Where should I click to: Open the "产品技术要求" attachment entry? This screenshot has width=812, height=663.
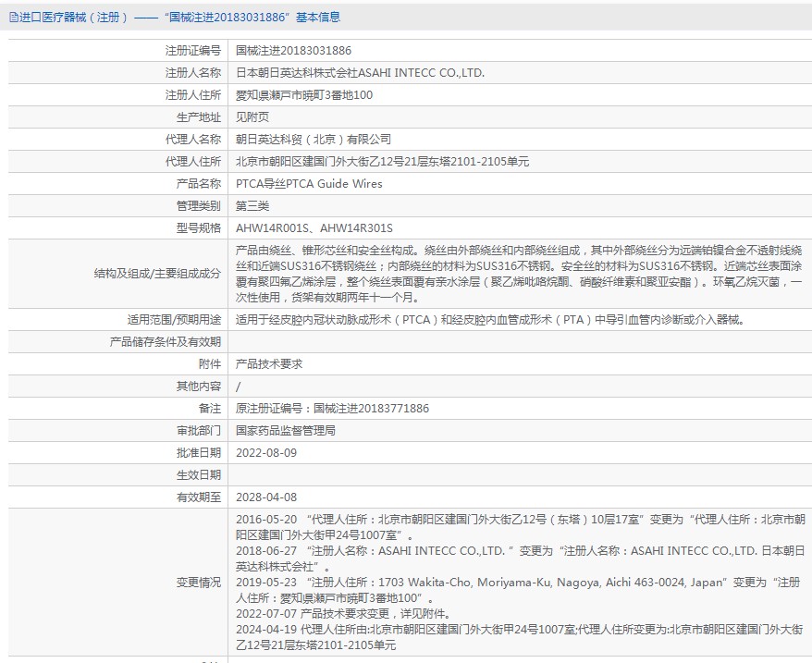(x=270, y=362)
